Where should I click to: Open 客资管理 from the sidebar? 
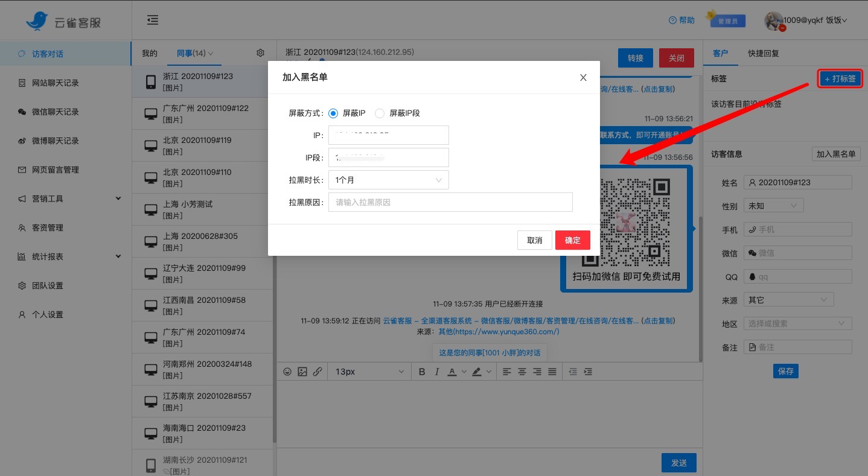(x=47, y=227)
